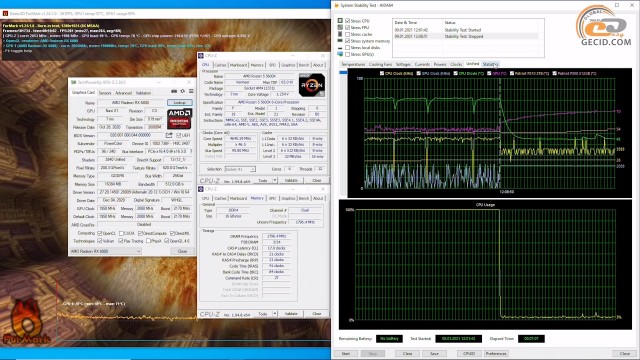Enable the Stress local disks checkbox
The height and width of the screenshot is (360, 640).
tap(347, 47)
